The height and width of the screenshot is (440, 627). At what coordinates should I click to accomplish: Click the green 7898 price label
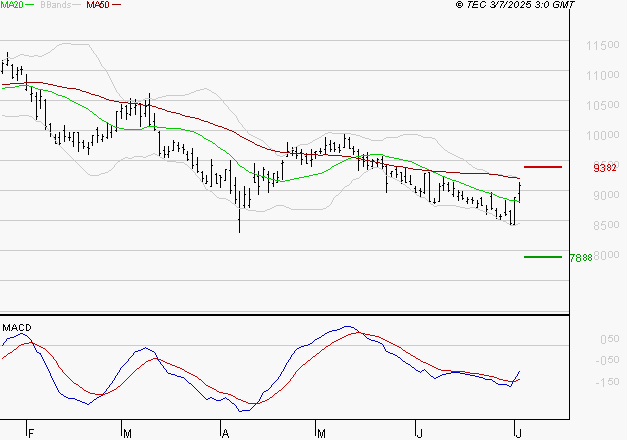[581, 258]
